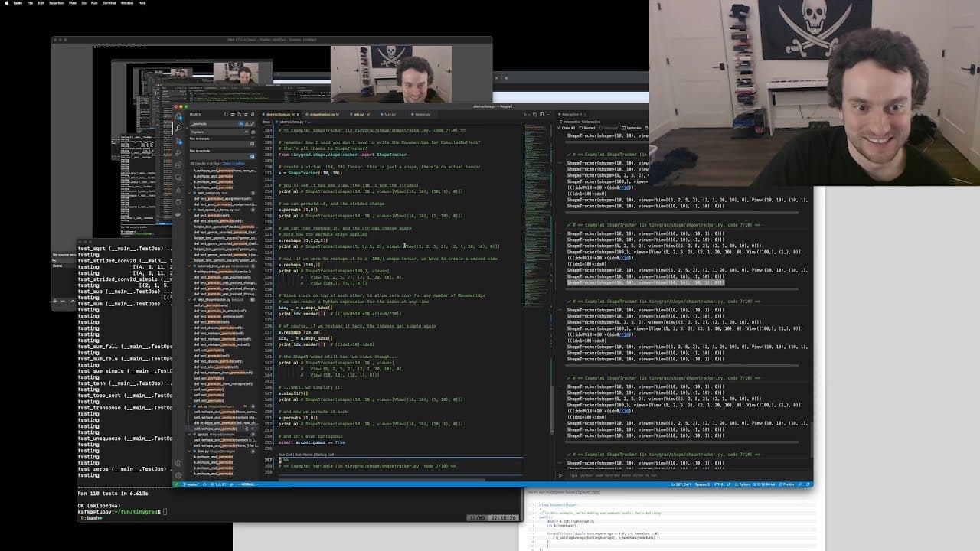The width and height of the screenshot is (980, 551).
Task: Switch to ast.py editor tab
Action: (x=359, y=115)
